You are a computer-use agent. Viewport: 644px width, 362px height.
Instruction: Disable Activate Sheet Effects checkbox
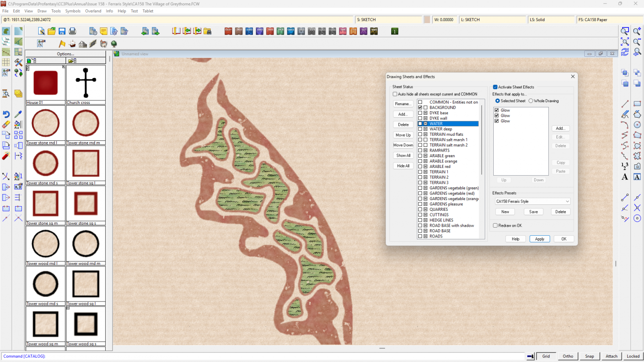(495, 87)
